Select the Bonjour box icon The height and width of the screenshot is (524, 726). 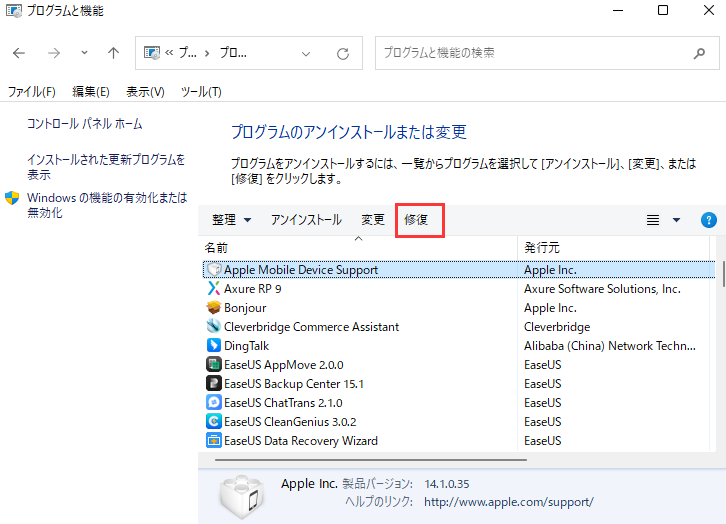pos(213,308)
